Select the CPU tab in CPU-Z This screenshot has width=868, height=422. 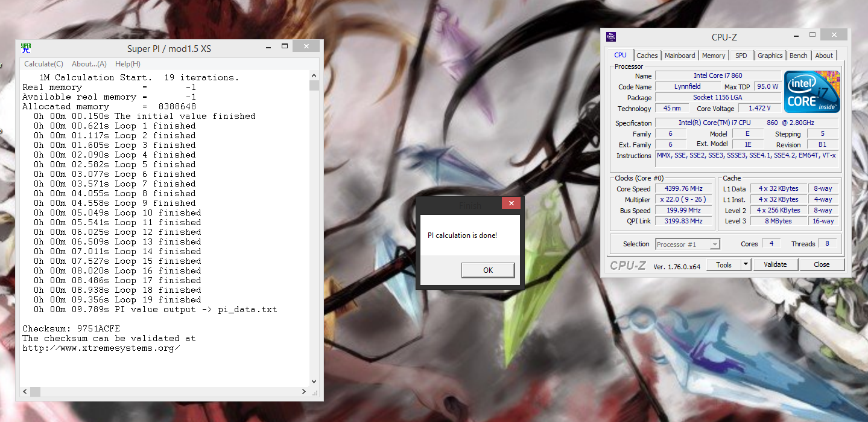621,55
